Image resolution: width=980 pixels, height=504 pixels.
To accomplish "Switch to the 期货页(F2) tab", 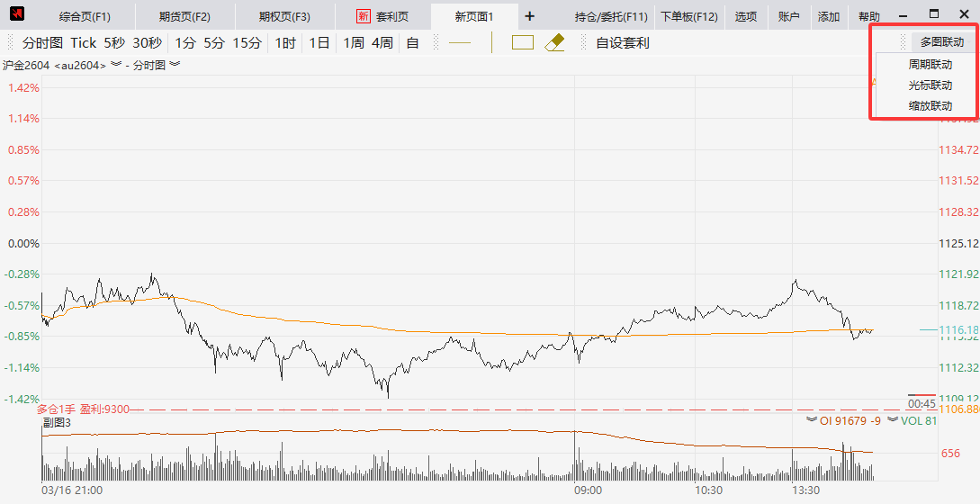I will tap(184, 16).
